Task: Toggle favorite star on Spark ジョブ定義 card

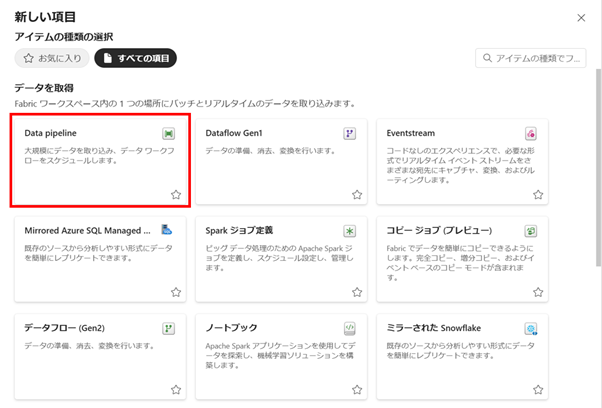Action: point(356,292)
